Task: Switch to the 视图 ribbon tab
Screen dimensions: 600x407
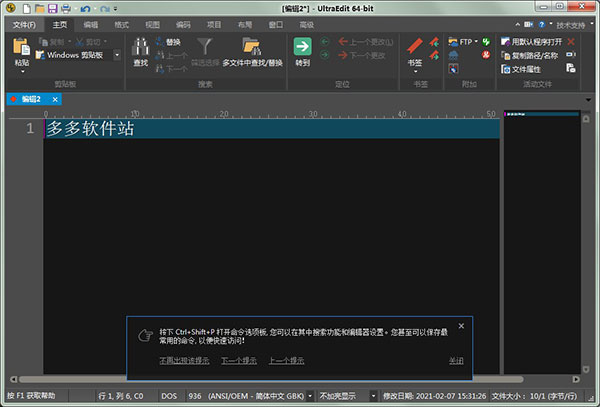Action: tap(151, 23)
